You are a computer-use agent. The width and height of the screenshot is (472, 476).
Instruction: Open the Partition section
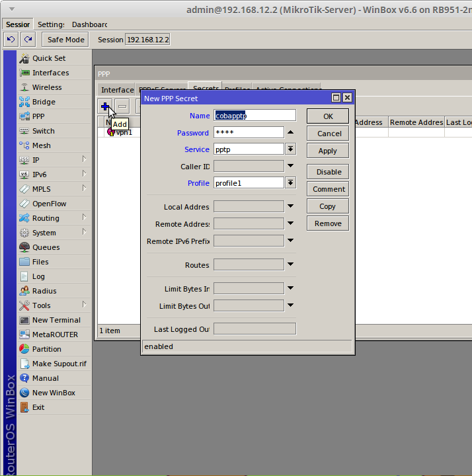(x=55, y=349)
